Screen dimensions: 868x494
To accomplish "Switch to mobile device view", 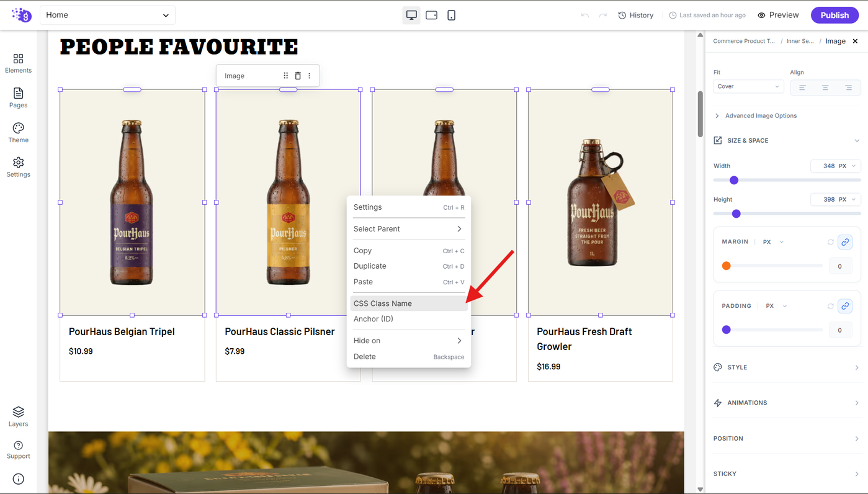I will [451, 15].
